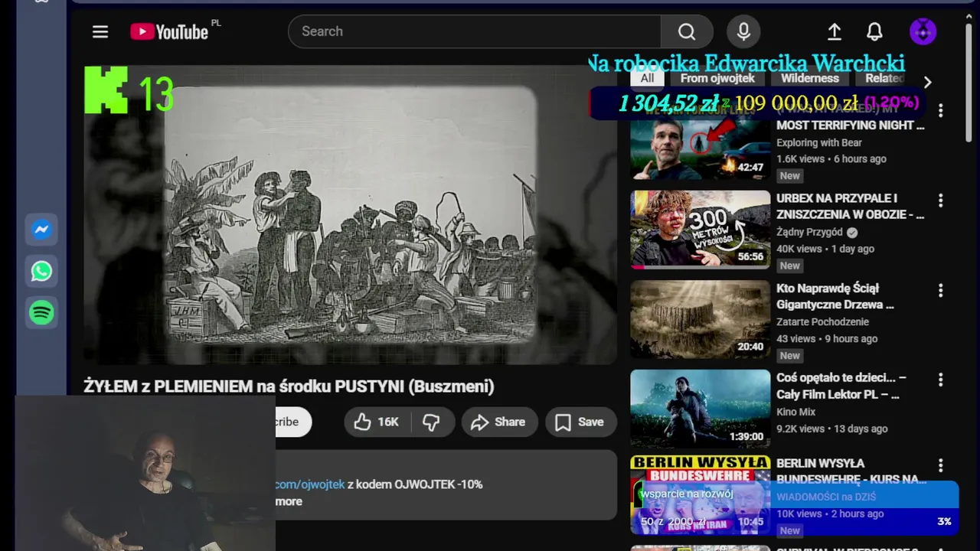Image resolution: width=980 pixels, height=551 pixels.
Task: Open WhatsApp in the browser sidebar
Action: coord(41,271)
